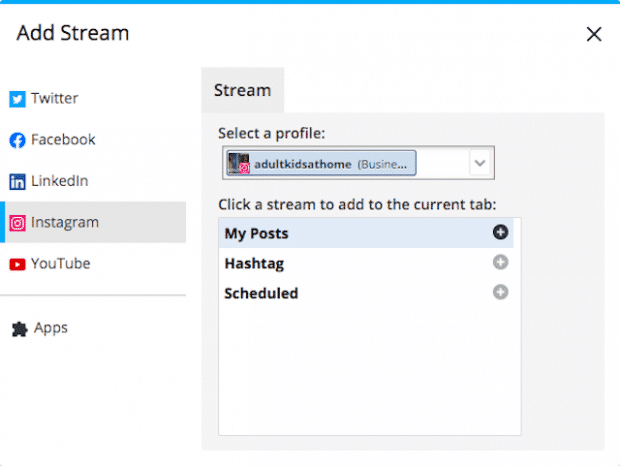Click the Twitter bird icon in sidebar
The image size is (620, 466).
[x=17, y=99]
